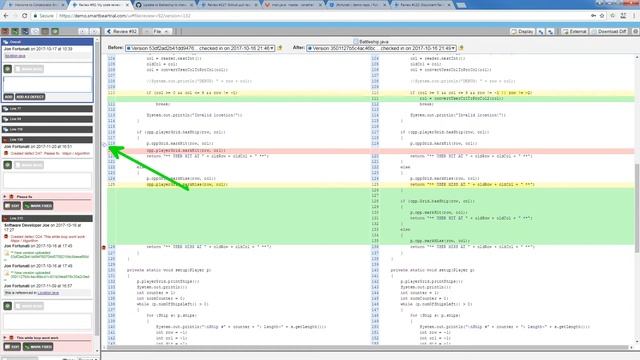The image size is (640, 360).
Task: Click the previous difference icon after Display
Action: pos(541,31)
